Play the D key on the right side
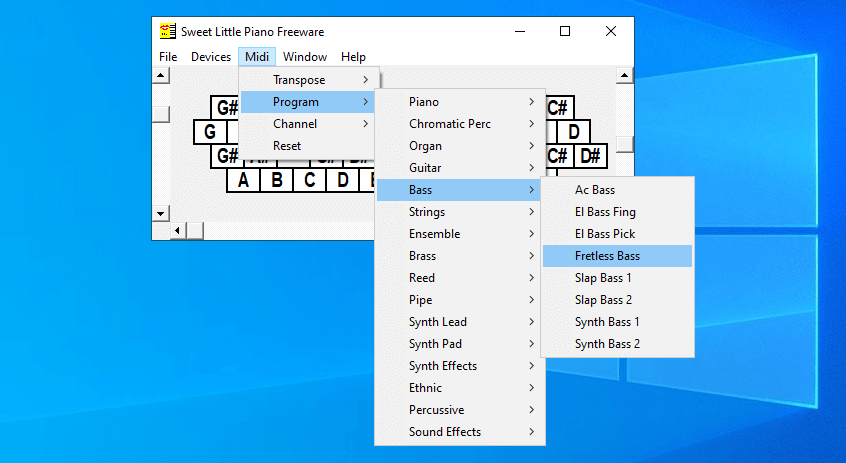Image resolution: width=846 pixels, height=463 pixels. click(574, 132)
